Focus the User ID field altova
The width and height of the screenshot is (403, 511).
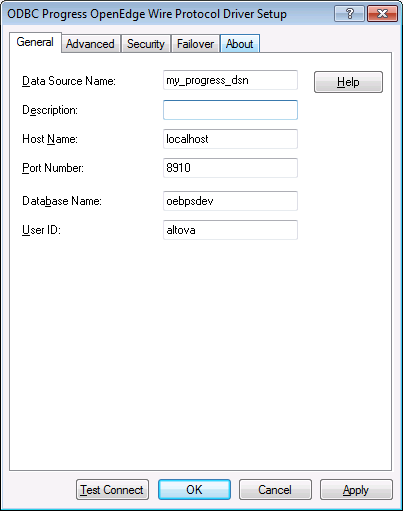pos(230,230)
